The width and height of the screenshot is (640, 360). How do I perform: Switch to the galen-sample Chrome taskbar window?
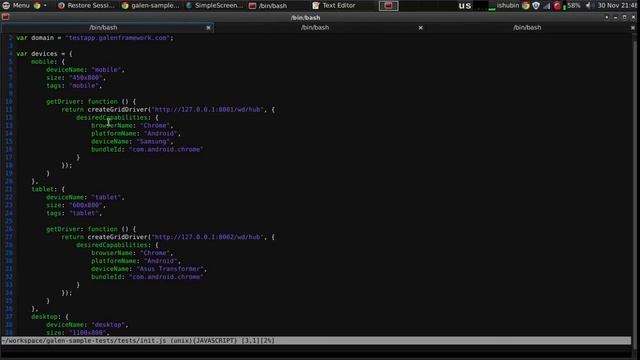[151, 5]
